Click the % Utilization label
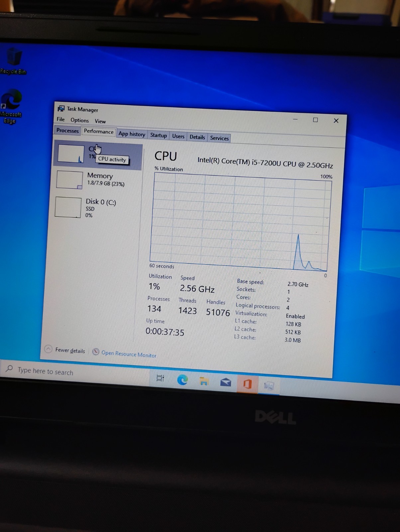 click(169, 169)
